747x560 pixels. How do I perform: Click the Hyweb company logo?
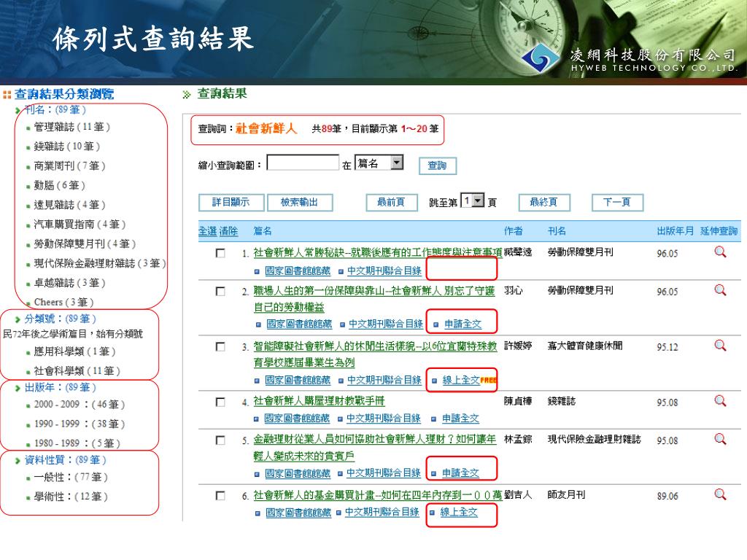[x=541, y=59]
